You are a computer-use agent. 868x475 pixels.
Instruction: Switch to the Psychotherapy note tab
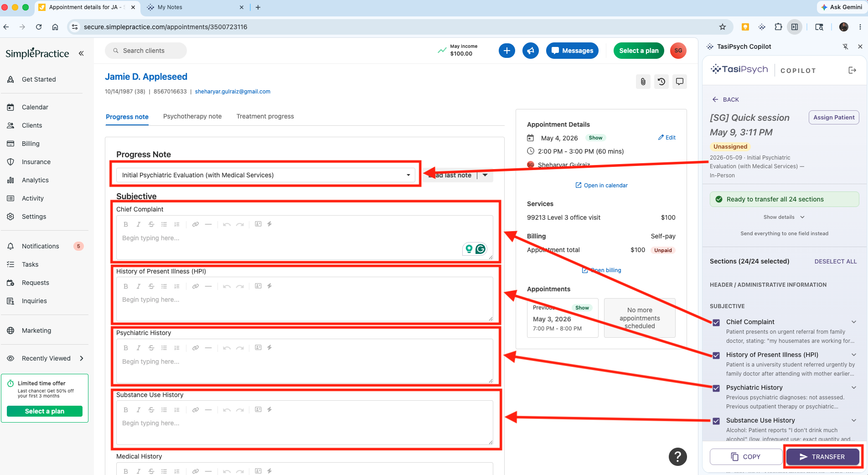(192, 116)
